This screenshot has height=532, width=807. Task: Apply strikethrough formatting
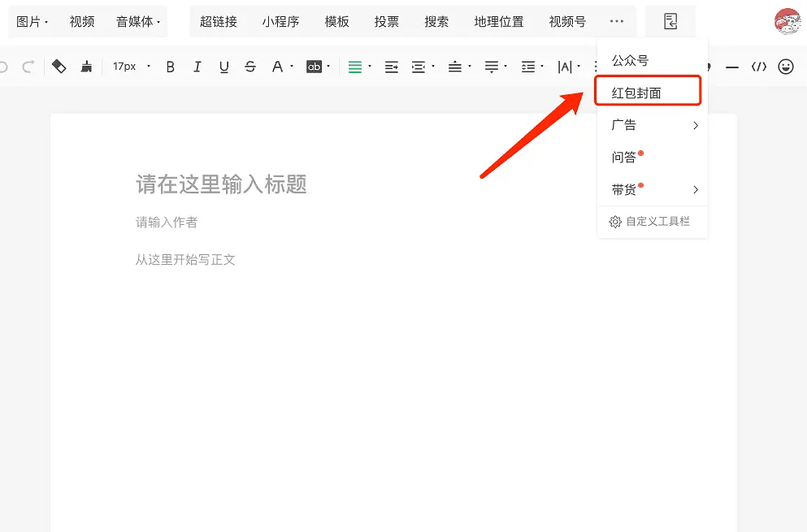click(249, 66)
